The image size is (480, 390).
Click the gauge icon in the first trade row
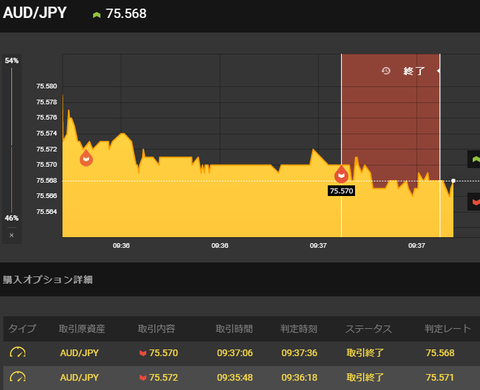(18, 352)
